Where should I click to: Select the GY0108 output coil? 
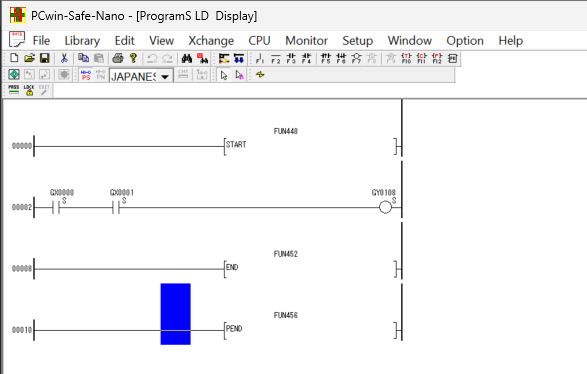385,207
